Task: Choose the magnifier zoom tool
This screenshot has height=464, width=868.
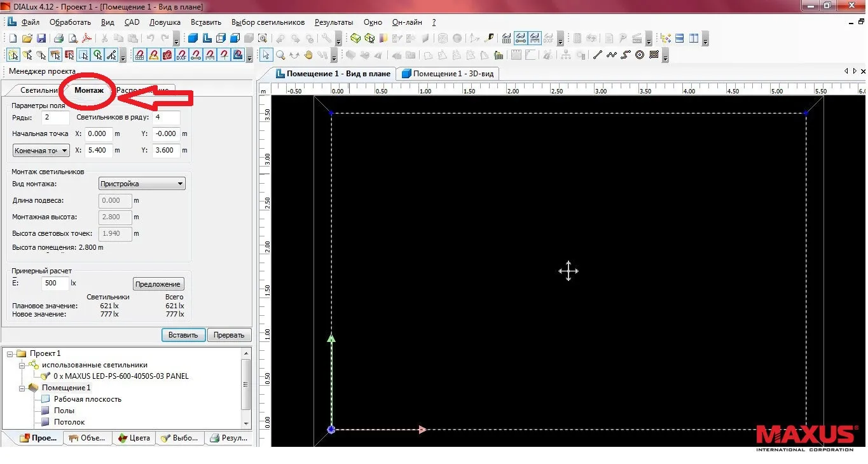Action: [280, 55]
